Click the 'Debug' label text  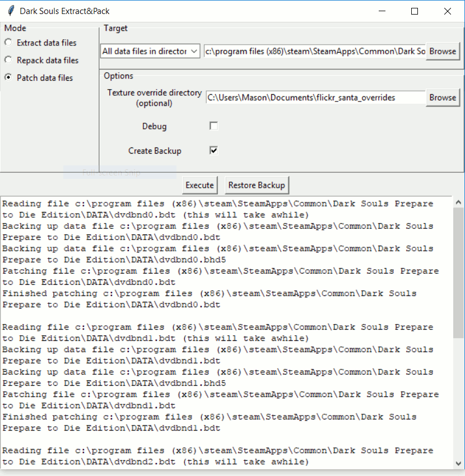(x=155, y=126)
